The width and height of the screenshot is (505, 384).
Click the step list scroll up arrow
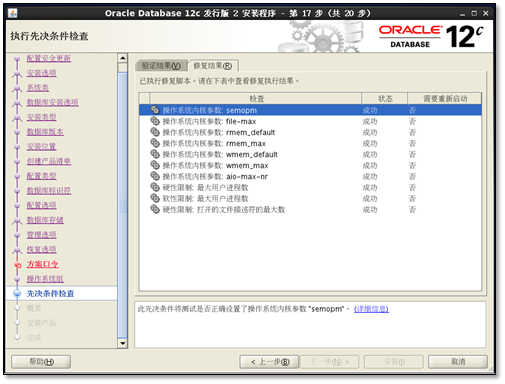coord(123,58)
